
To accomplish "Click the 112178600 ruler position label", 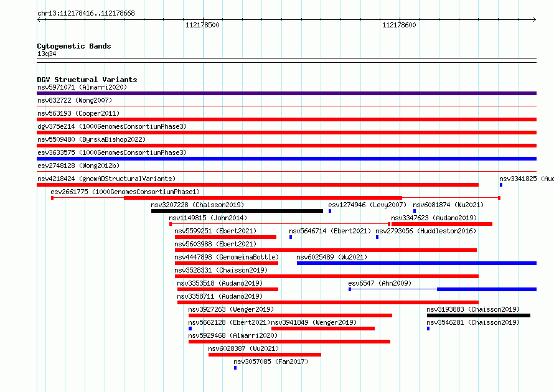I will point(399,25).
